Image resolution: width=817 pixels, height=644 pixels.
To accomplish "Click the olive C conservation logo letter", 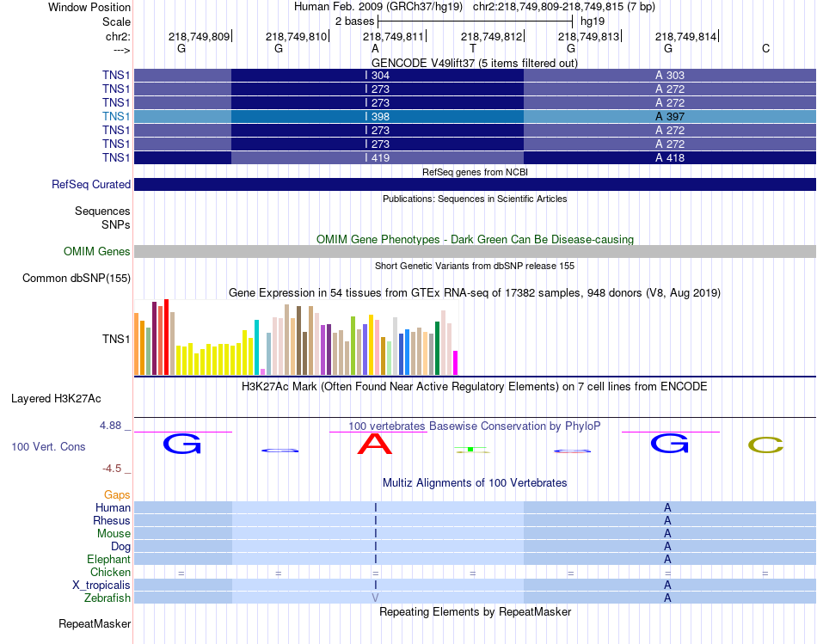I will pos(765,445).
